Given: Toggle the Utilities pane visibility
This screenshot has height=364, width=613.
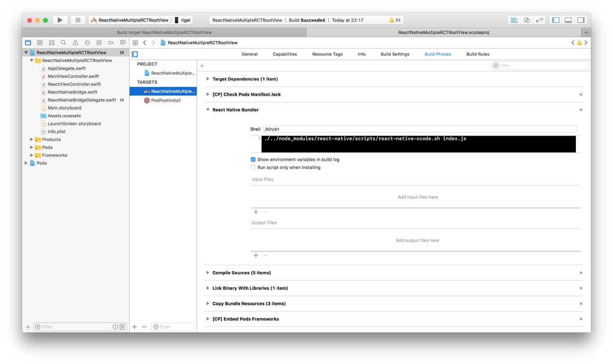Looking at the screenshot, I should tap(581, 20).
